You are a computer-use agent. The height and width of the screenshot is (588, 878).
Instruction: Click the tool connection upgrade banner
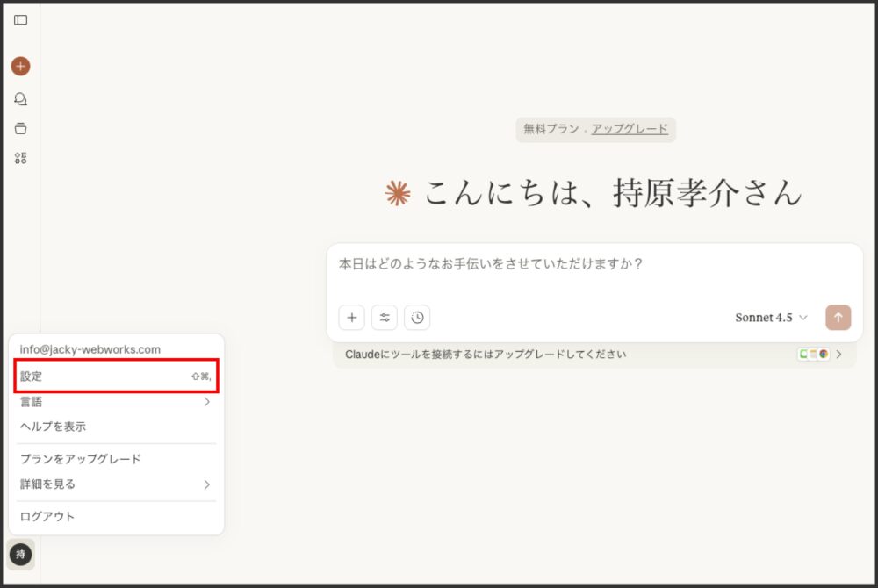[x=594, y=355]
